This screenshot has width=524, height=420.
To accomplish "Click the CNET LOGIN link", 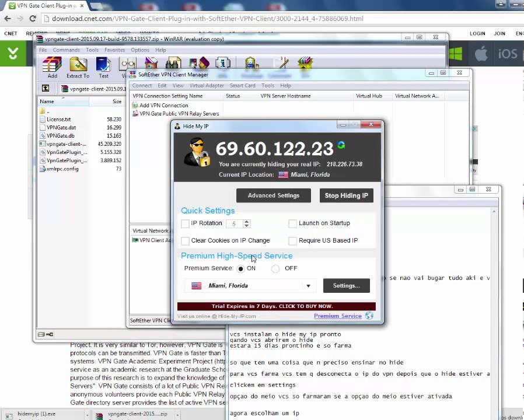I will pos(477,33).
